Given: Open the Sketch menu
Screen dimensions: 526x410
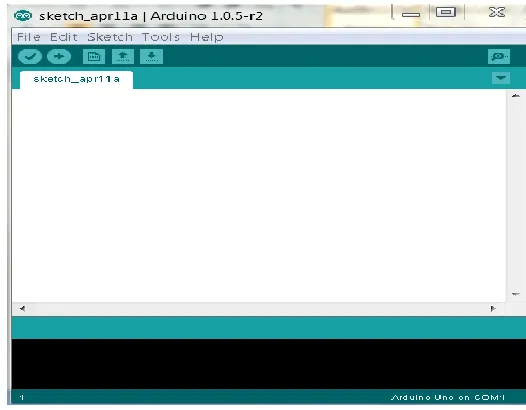Looking at the screenshot, I should pyautogui.click(x=110, y=37).
